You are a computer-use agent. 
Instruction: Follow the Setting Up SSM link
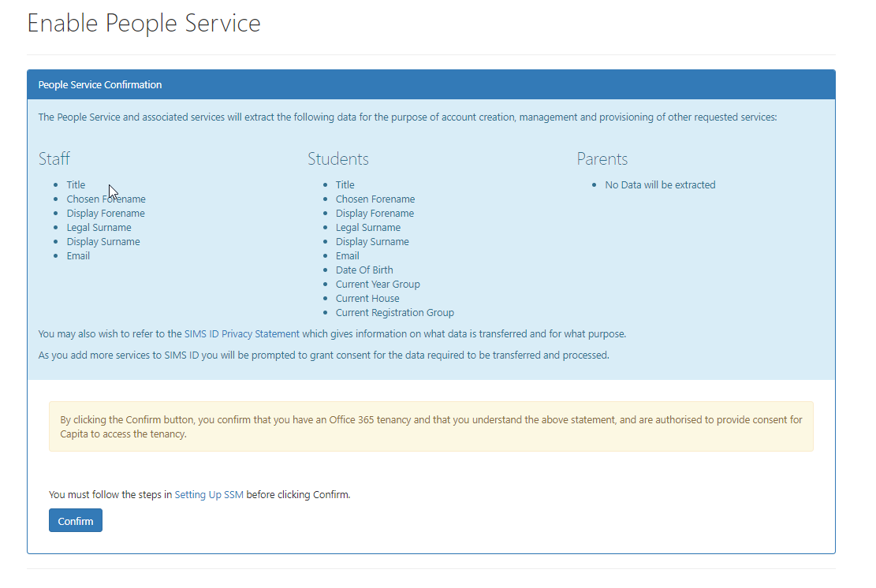(209, 495)
